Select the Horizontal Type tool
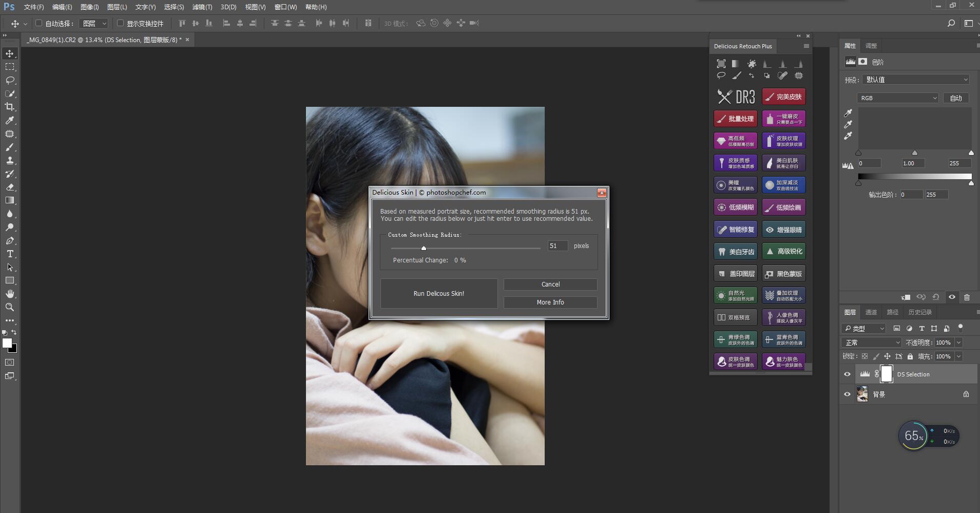Viewport: 980px width, 513px height. click(10, 254)
